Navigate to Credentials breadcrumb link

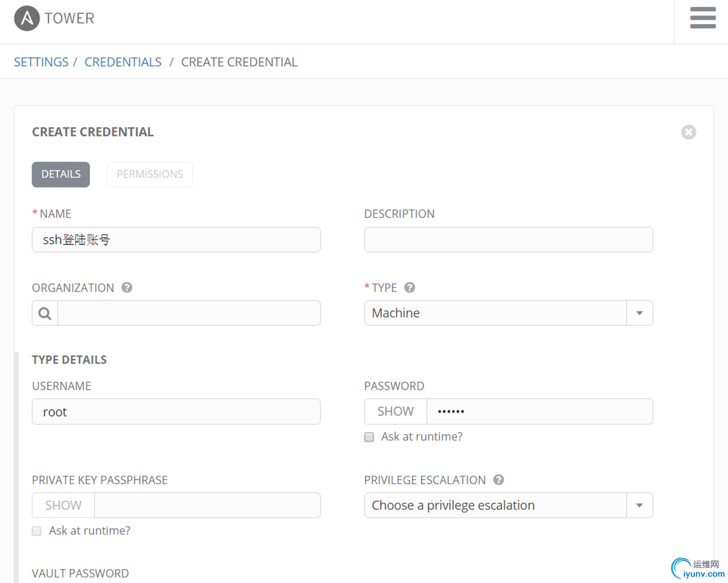click(123, 62)
